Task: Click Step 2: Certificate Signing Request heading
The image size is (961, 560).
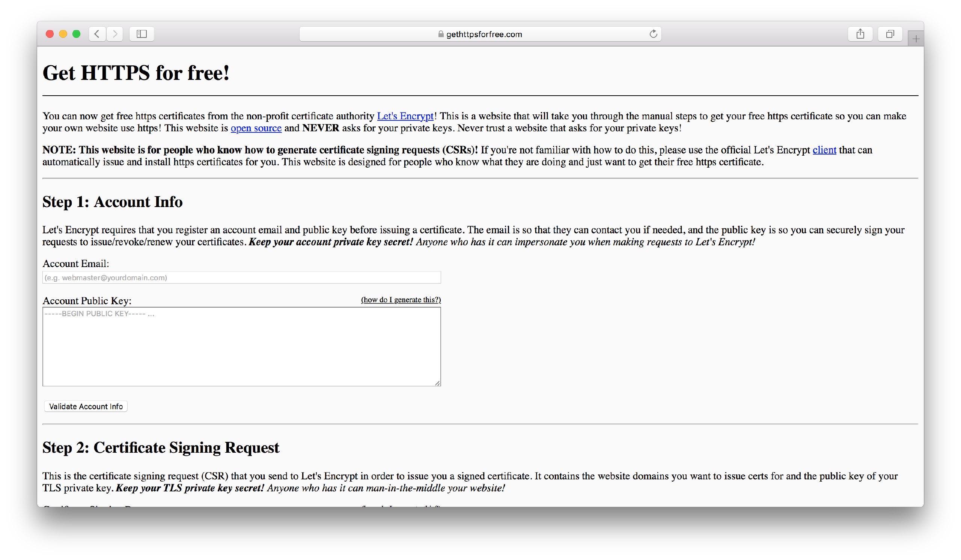Action: click(161, 447)
